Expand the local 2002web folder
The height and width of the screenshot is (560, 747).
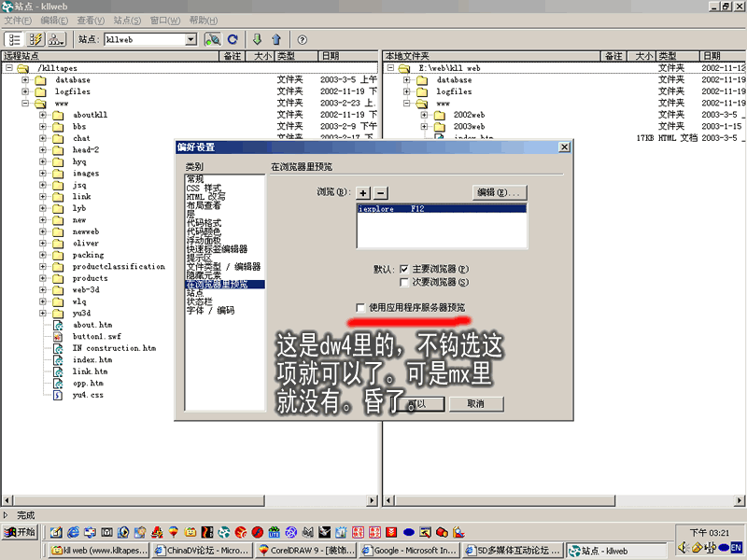pos(424,115)
